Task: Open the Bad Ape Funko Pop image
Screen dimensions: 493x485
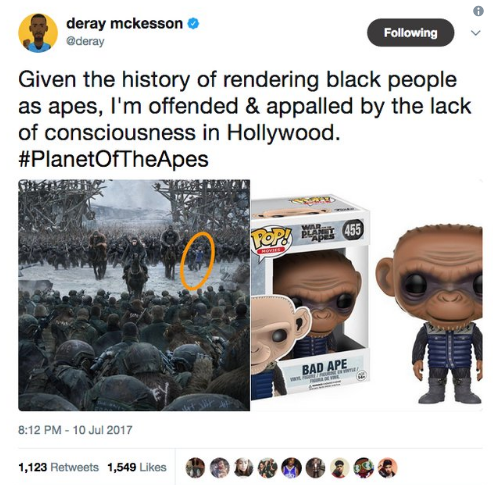Action: pos(367,295)
